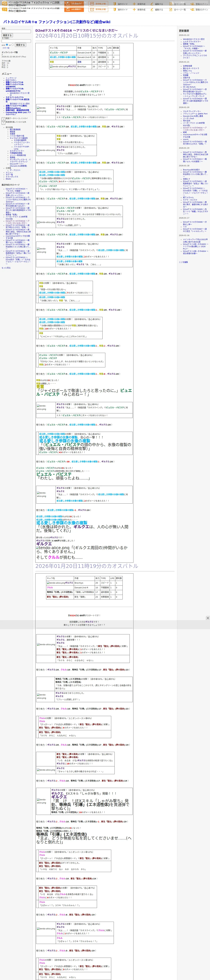
Task: Click もっと見る below recent pages
Action: [6, 268]
